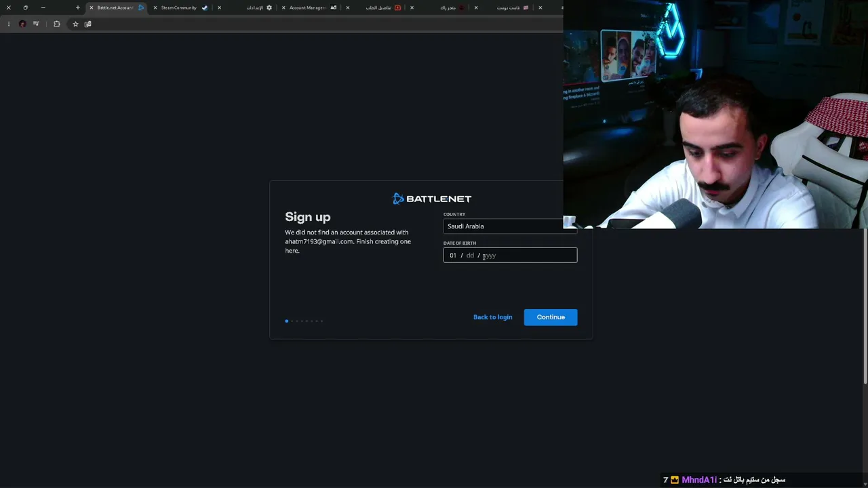Click the Continue button
Image resolution: width=868 pixels, height=488 pixels.
tap(551, 317)
